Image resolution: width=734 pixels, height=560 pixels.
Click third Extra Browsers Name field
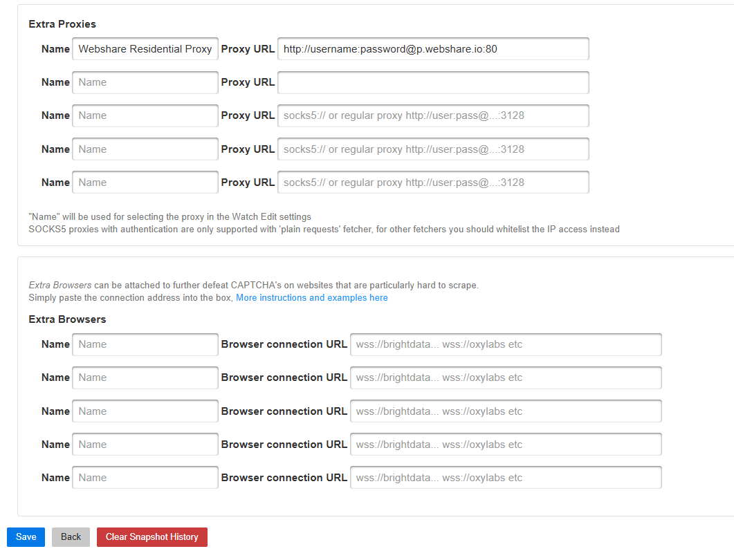pos(145,411)
